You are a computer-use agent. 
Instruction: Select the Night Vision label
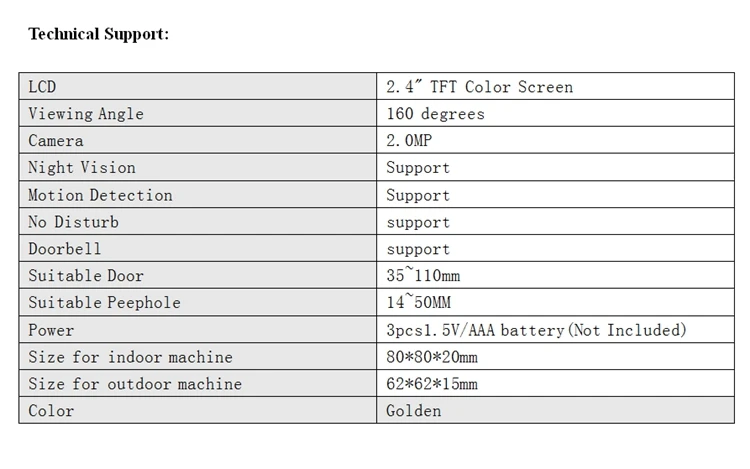point(82,167)
